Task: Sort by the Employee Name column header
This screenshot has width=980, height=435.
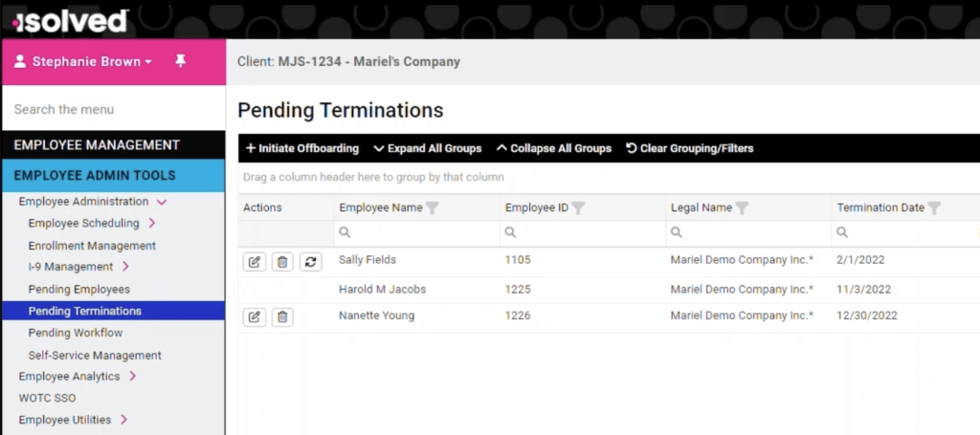Action: (x=381, y=207)
